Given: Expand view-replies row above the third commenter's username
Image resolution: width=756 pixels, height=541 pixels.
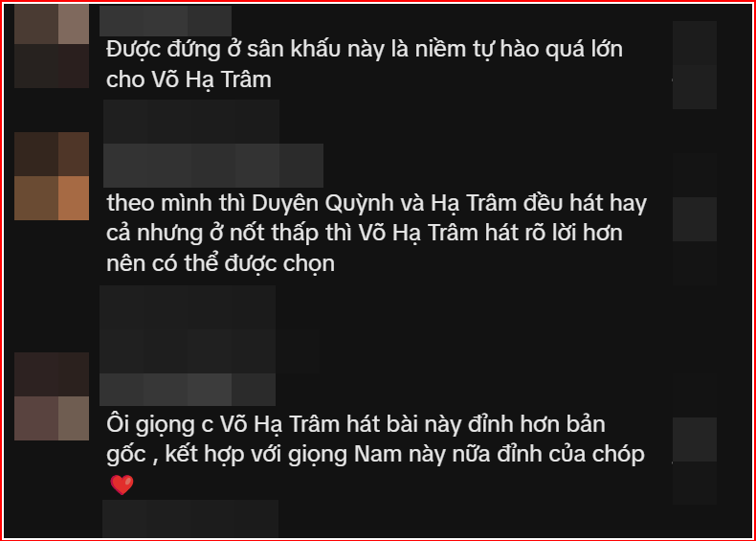Looking at the screenshot, I should pyautogui.click(x=210, y=350).
